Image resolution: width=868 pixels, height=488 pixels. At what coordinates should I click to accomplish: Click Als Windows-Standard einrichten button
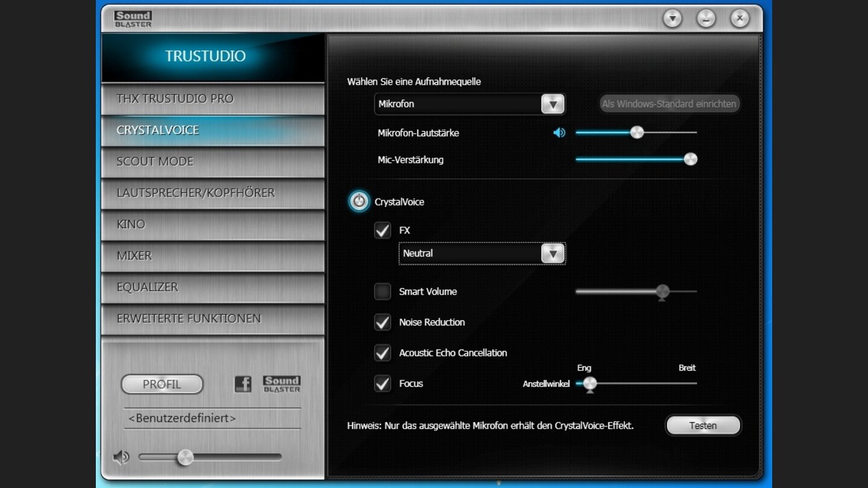tap(669, 104)
